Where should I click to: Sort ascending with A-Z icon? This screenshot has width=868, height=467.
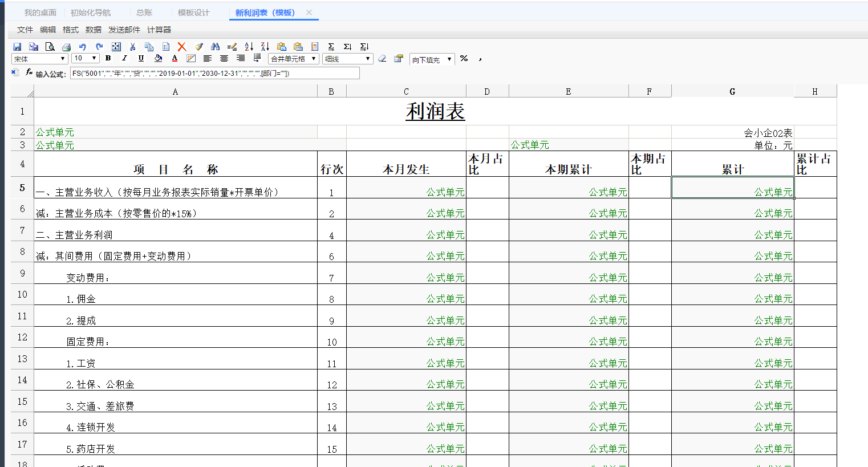click(x=249, y=47)
